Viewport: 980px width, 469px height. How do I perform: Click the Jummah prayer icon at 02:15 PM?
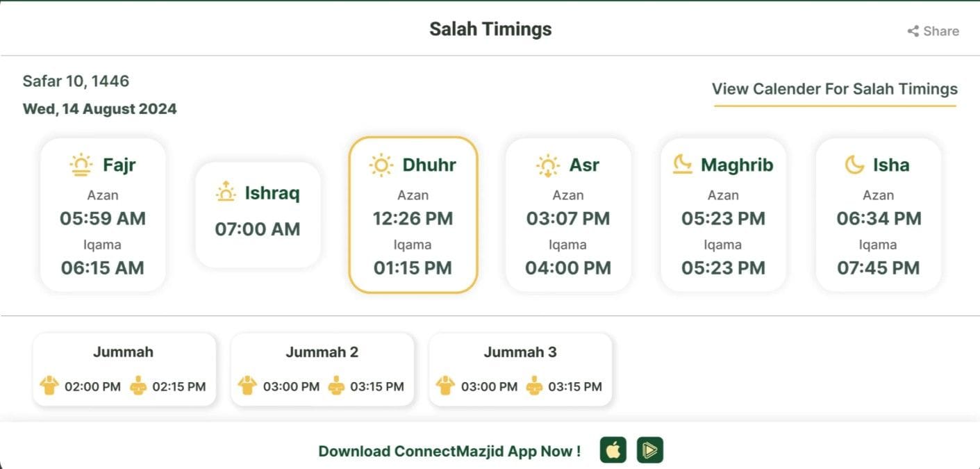(138, 386)
